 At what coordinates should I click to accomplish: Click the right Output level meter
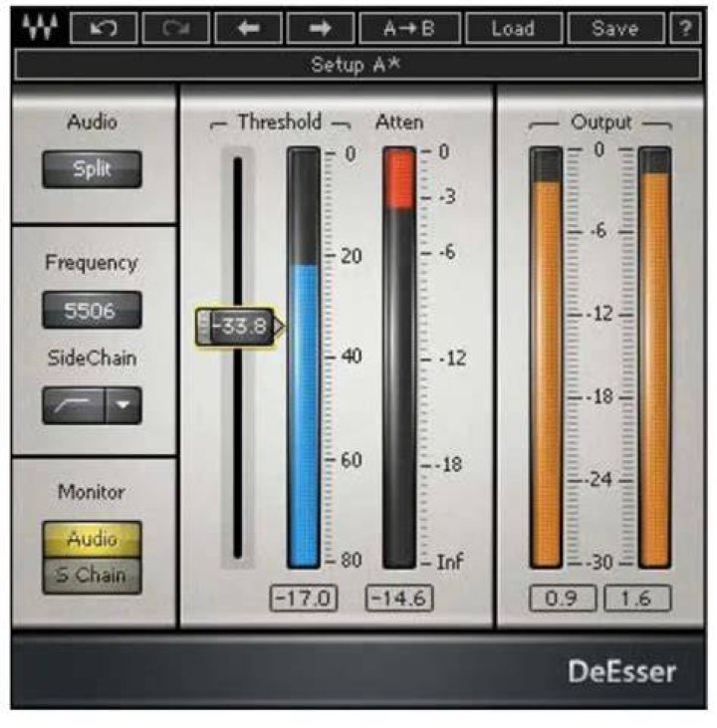(x=655, y=358)
